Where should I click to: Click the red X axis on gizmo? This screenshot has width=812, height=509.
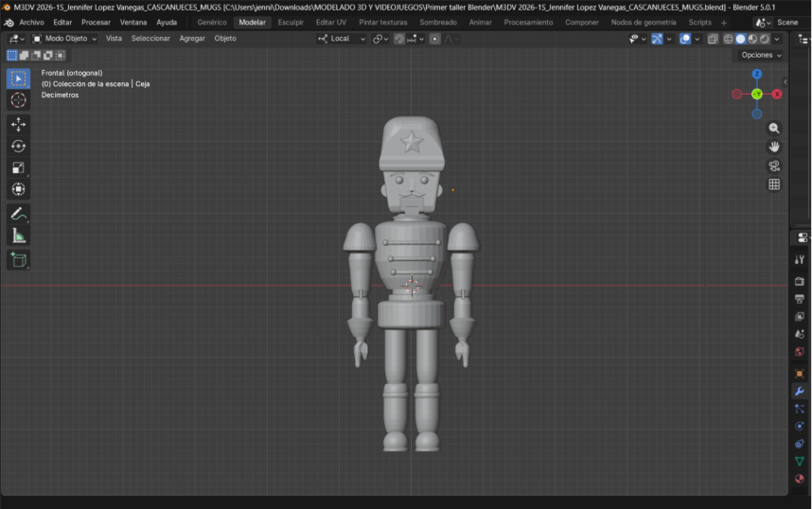pyautogui.click(x=777, y=94)
